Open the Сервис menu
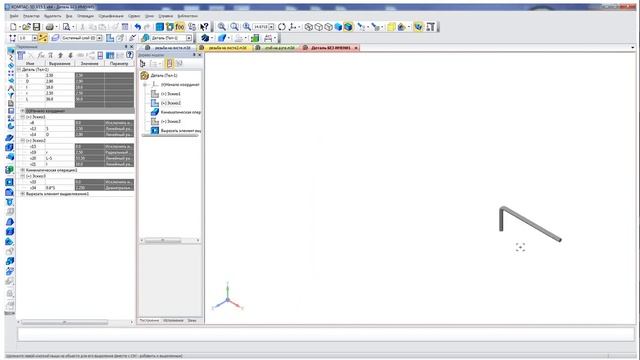This screenshot has width=640, height=360. (134, 16)
